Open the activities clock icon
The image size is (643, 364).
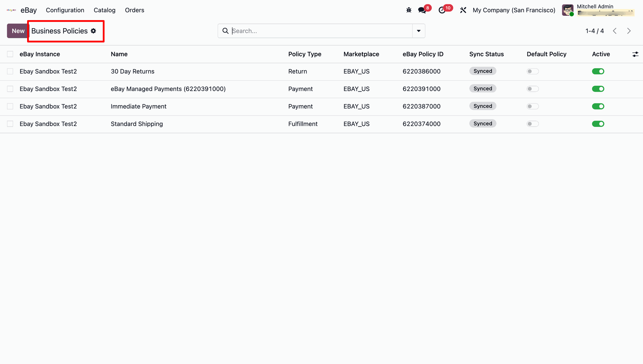point(442,10)
